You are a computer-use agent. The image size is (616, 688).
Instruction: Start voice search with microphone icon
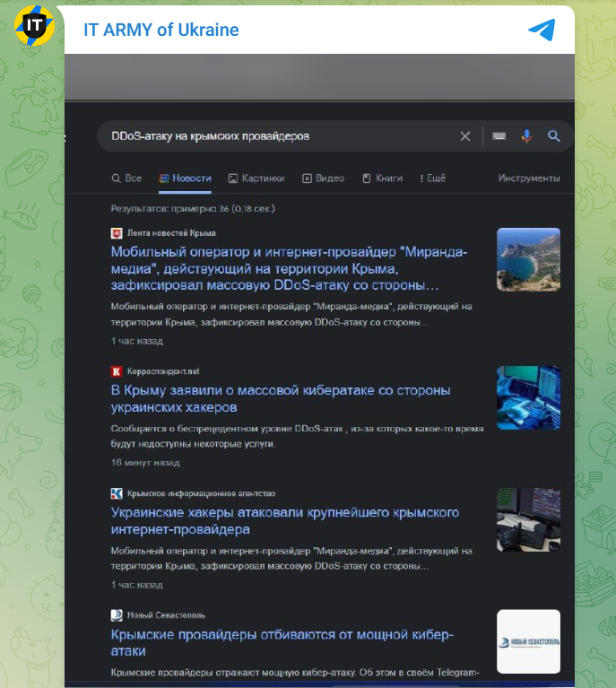[x=526, y=136]
